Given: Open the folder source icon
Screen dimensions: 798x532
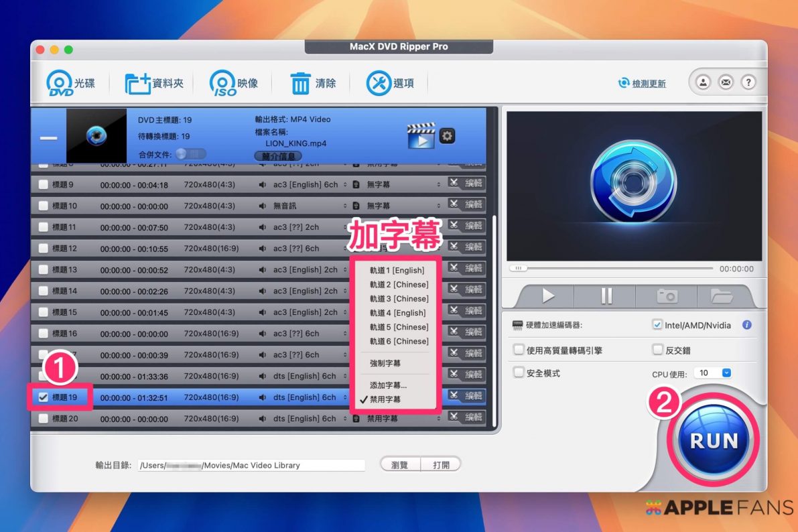Looking at the screenshot, I should (x=138, y=84).
